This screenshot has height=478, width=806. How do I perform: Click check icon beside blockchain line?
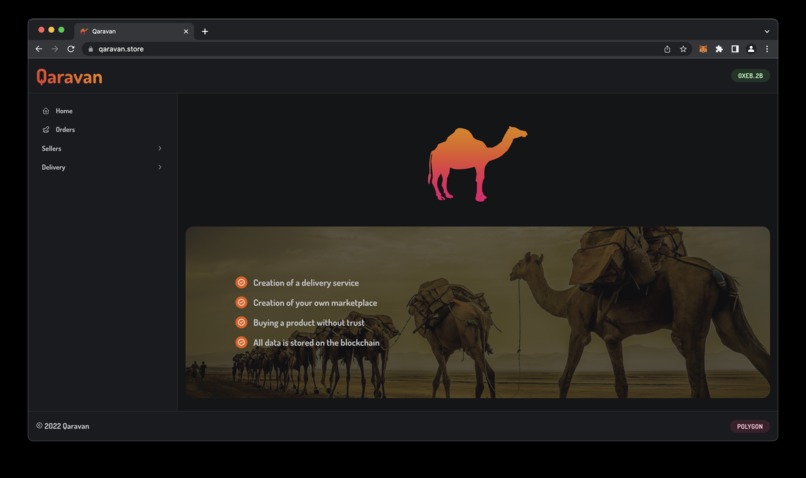tap(241, 343)
